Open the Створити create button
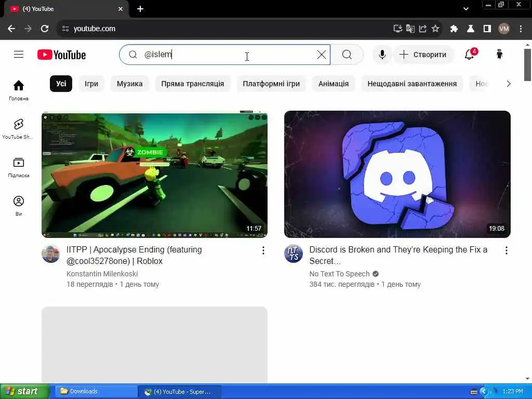The width and height of the screenshot is (532, 399). coord(423,55)
